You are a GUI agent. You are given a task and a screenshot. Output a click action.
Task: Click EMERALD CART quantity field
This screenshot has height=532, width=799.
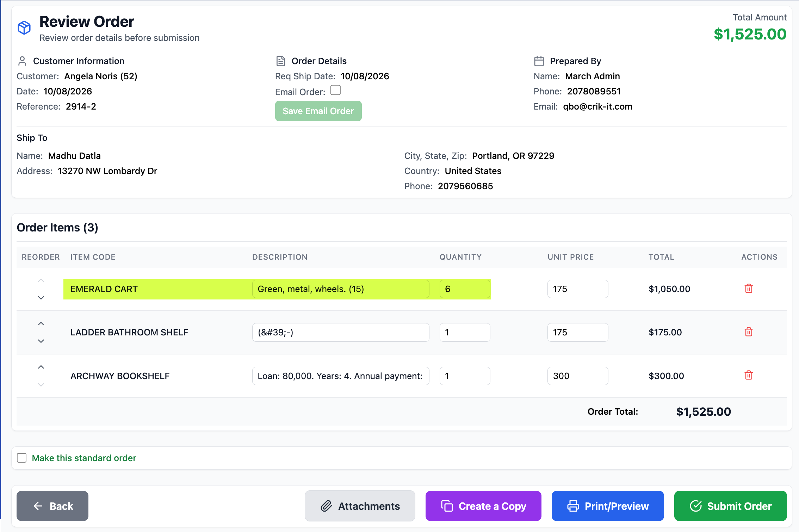coord(465,289)
